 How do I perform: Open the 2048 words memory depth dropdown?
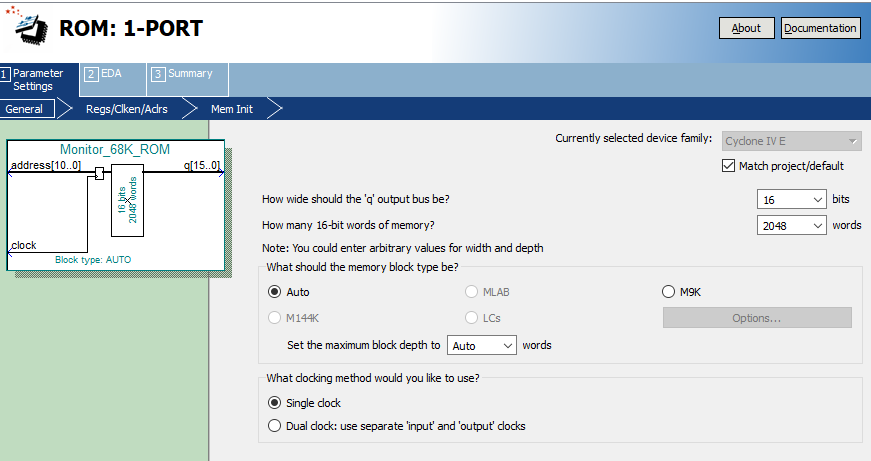coord(791,226)
